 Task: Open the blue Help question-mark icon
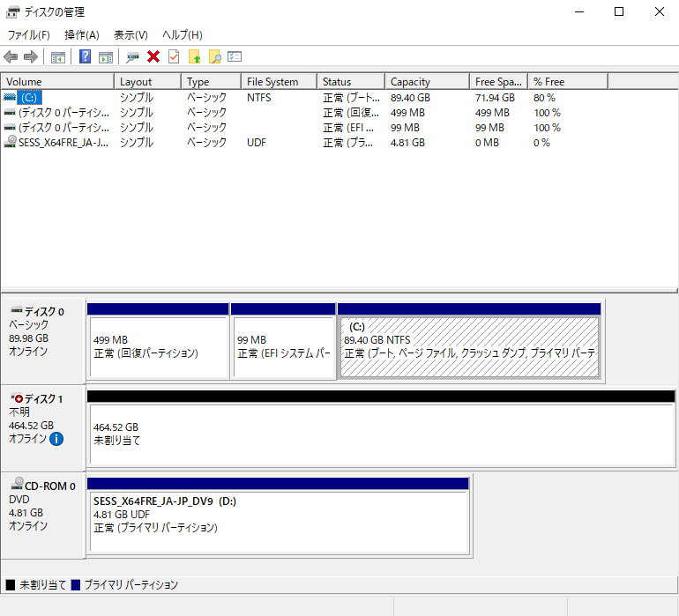[85, 56]
